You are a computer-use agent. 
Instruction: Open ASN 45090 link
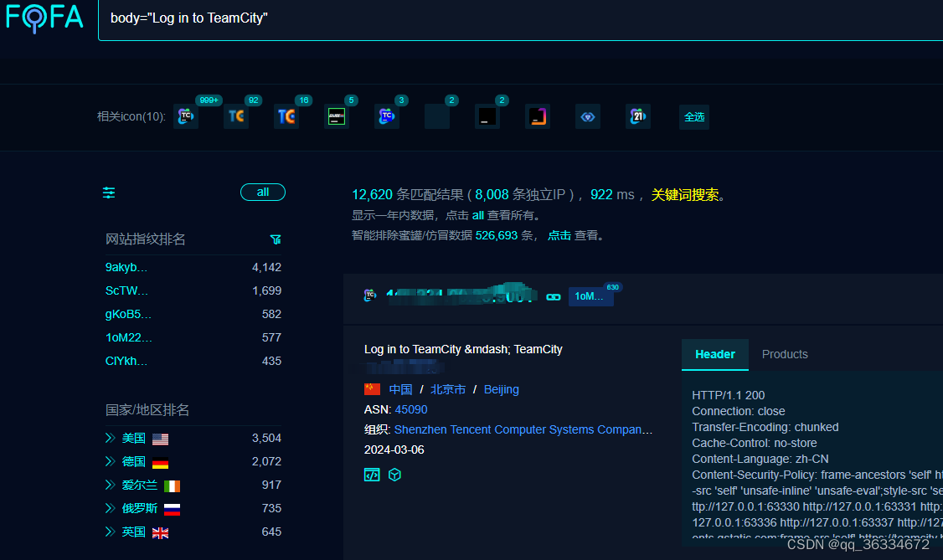click(x=411, y=410)
